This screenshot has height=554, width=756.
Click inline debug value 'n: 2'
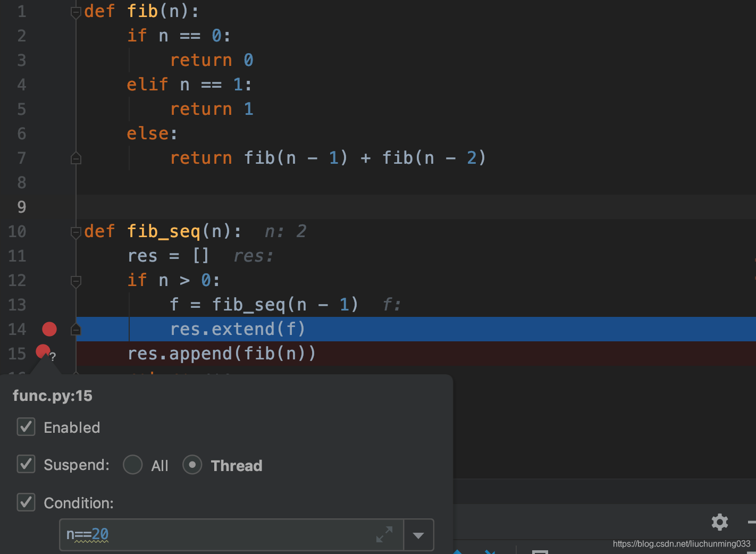[x=285, y=231]
